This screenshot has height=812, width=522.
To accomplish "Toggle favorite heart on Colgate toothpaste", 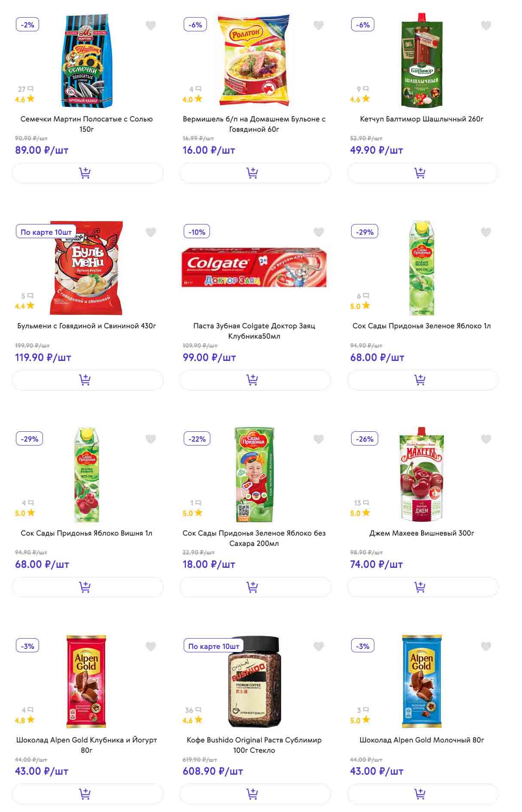I will tap(319, 232).
